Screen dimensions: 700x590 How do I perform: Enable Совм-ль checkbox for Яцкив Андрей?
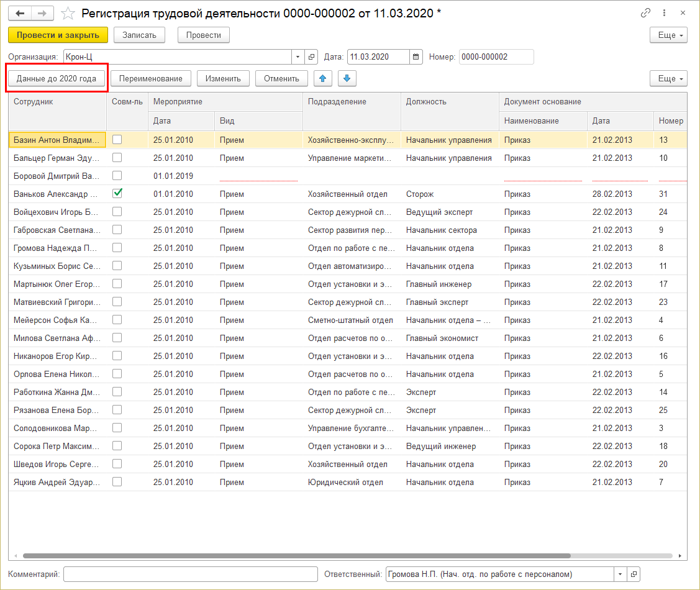pyautogui.click(x=117, y=482)
